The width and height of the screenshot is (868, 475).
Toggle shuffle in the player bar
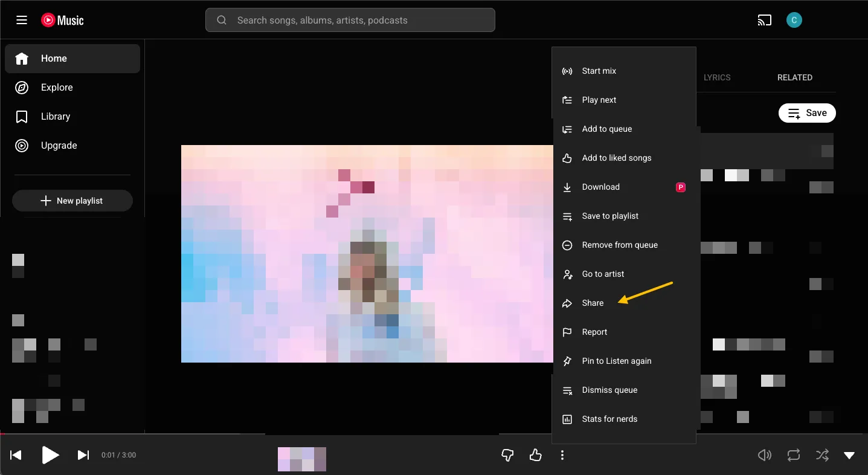pos(822,455)
